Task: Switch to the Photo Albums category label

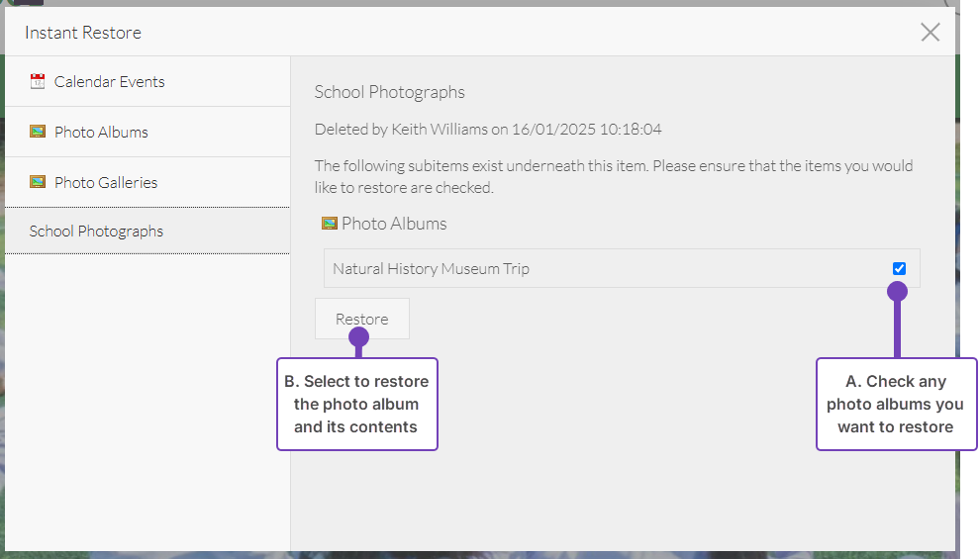Action: point(101,133)
